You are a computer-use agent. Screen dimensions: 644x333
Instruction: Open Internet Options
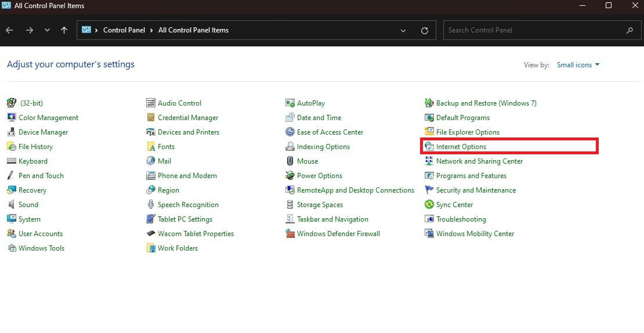pos(461,147)
